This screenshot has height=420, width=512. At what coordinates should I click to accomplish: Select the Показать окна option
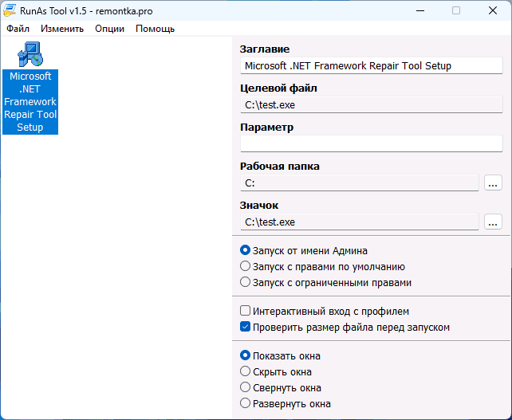tap(246, 355)
